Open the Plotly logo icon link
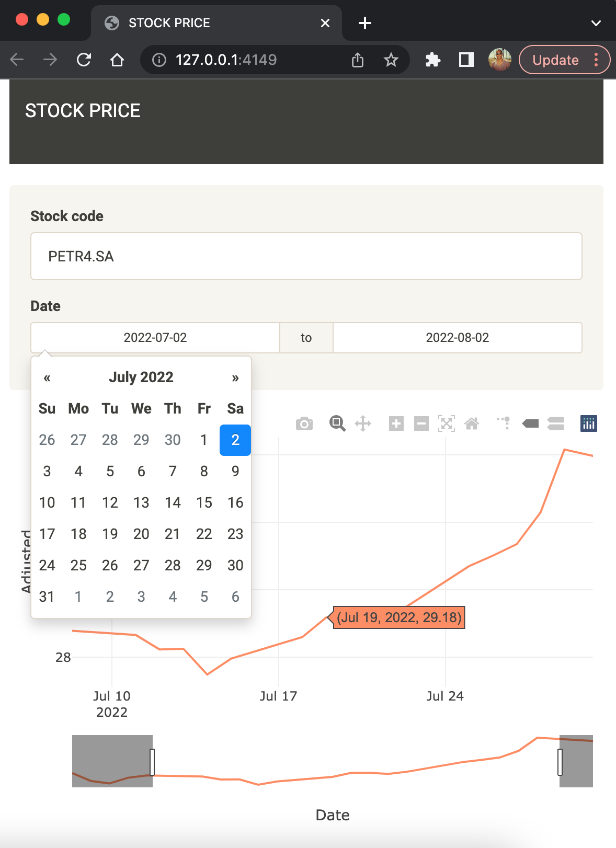 click(x=588, y=423)
